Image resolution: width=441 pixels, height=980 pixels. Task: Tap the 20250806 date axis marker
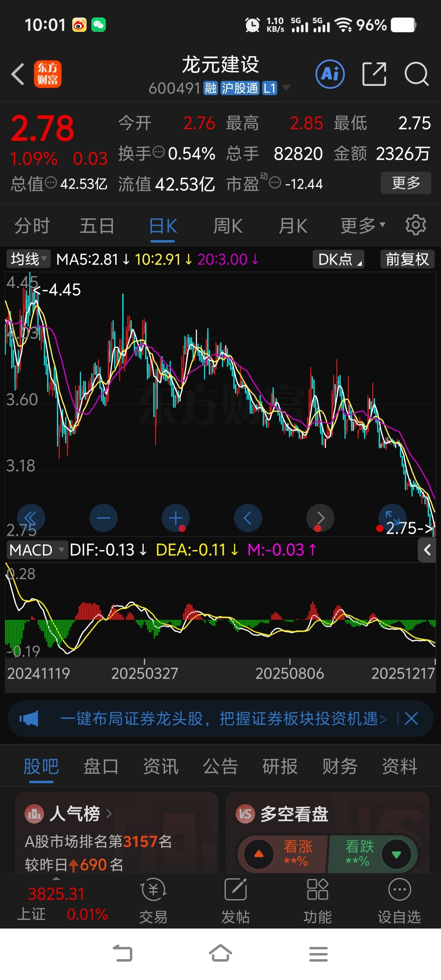[x=290, y=673]
